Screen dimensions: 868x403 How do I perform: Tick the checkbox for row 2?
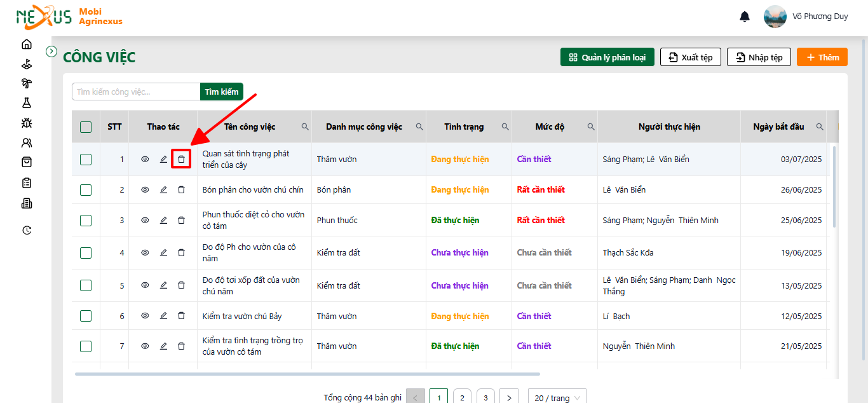86,190
